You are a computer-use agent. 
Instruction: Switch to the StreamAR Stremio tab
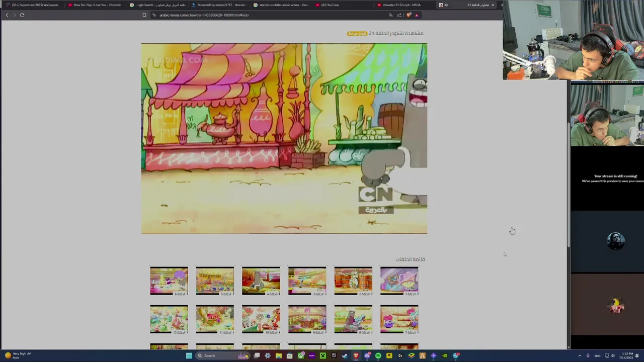tap(219, 5)
